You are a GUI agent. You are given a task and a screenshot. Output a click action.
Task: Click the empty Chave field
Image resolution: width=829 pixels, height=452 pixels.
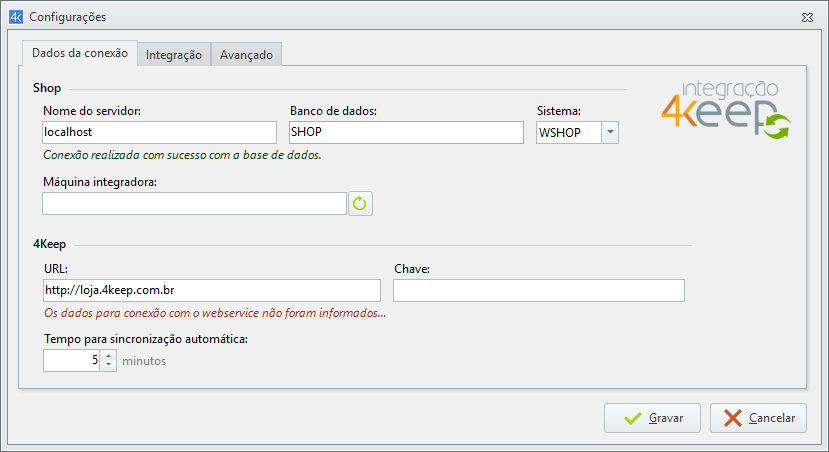click(x=539, y=290)
